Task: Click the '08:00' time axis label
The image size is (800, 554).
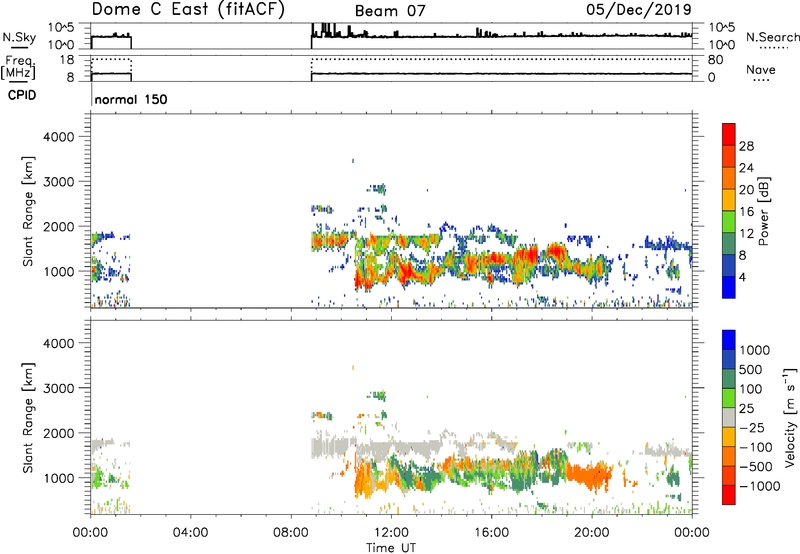Action: (291, 533)
